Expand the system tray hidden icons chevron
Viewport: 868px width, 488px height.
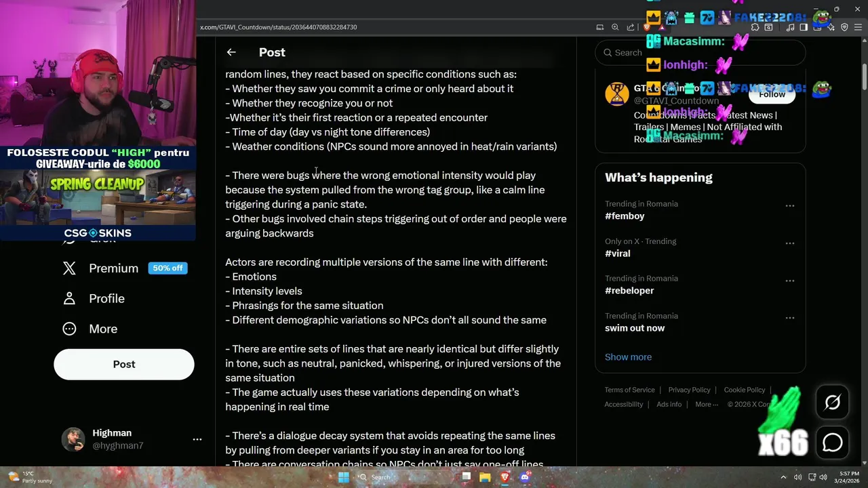(783, 477)
